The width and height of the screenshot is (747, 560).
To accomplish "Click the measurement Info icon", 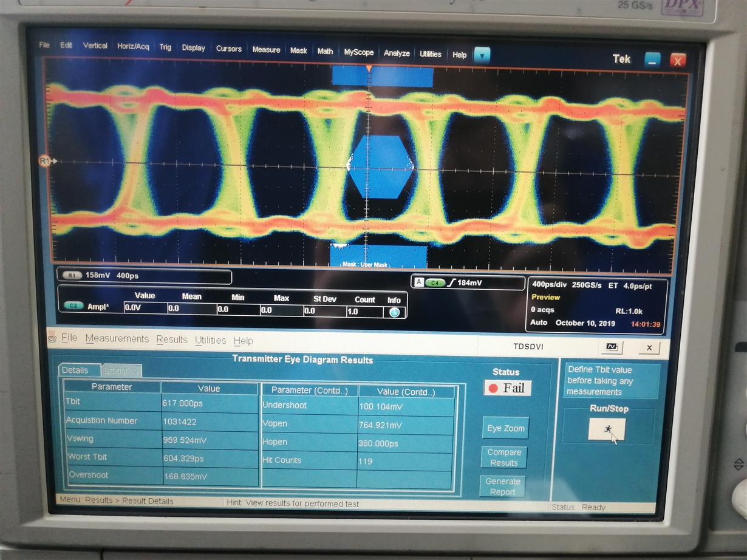I will coord(394,312).
